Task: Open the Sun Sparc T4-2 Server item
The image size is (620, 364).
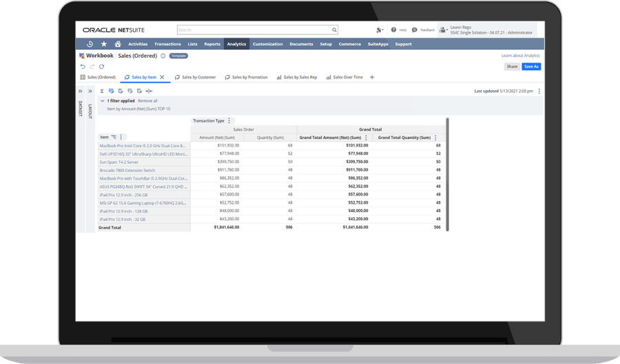Action: point(119,162)
